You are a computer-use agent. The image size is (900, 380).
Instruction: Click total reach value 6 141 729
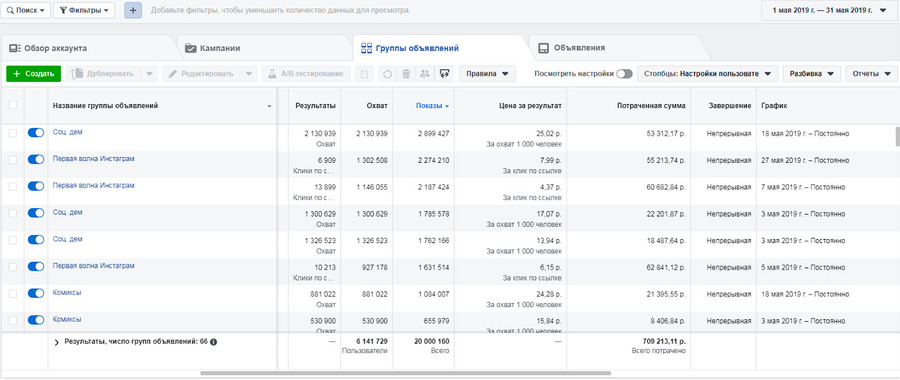[372, 342]
